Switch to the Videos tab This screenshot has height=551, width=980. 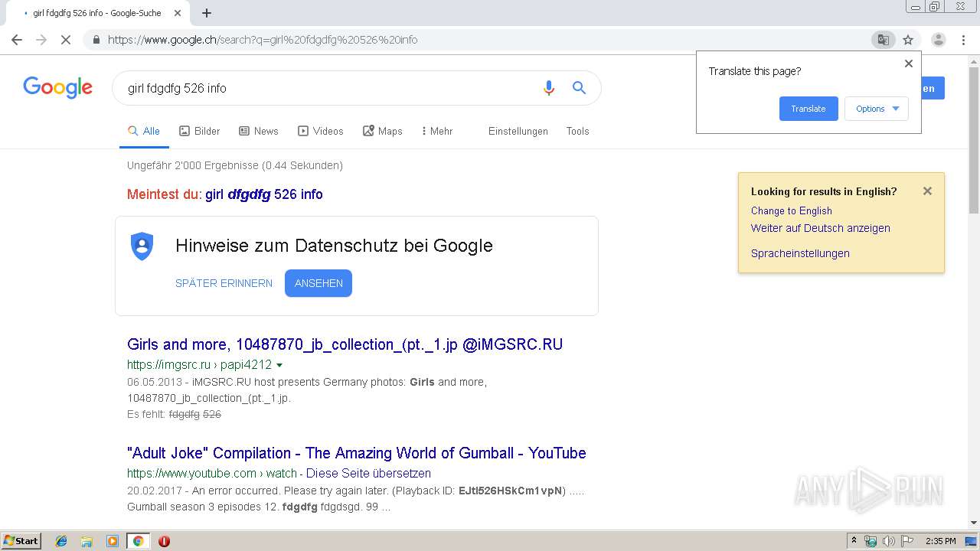[x=320, y=131]
